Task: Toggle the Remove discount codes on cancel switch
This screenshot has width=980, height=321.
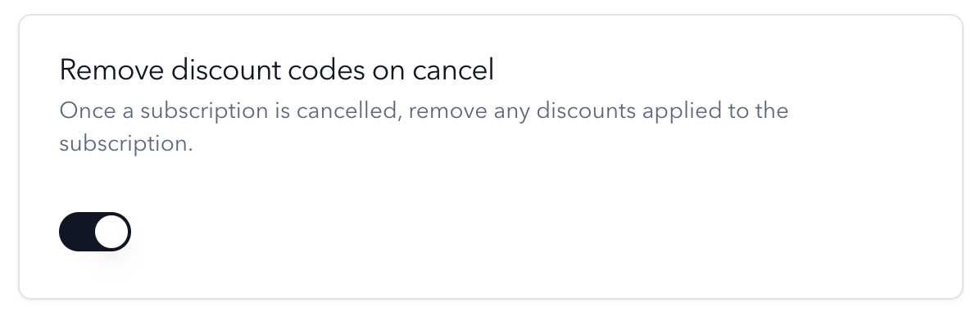Action: [95, 232]
